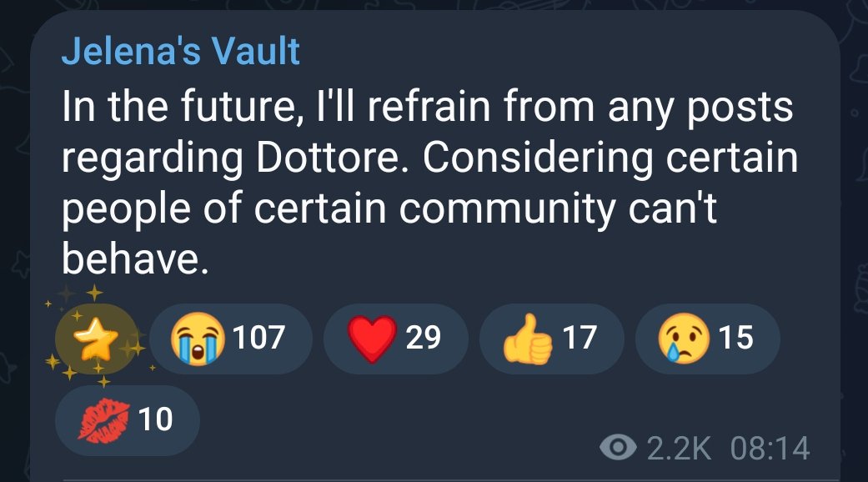Image resolution: width=868 pixels, height=482 pixels.
Task: Click the message text about Dottore
Action: (x=429, y=183)
